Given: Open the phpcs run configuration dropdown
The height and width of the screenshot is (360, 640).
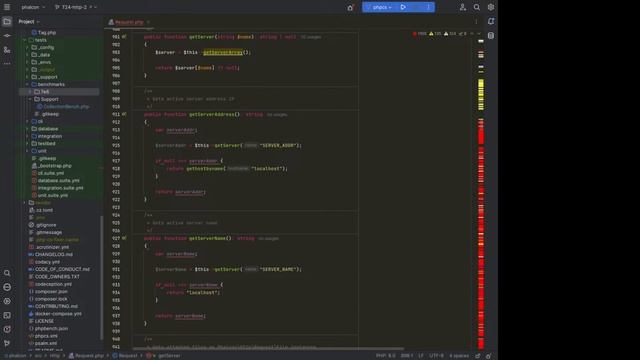Looking at the screenshot, I should pos(380,7).
